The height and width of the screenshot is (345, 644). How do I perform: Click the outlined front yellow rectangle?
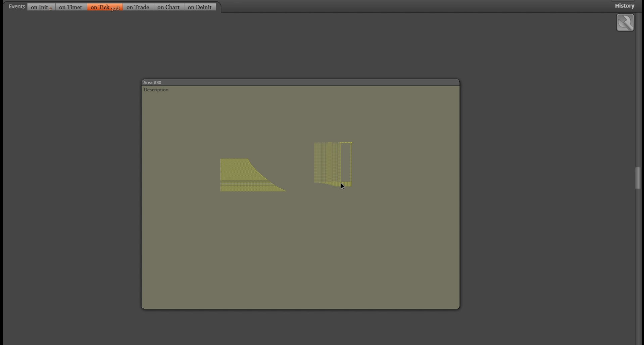346,162
